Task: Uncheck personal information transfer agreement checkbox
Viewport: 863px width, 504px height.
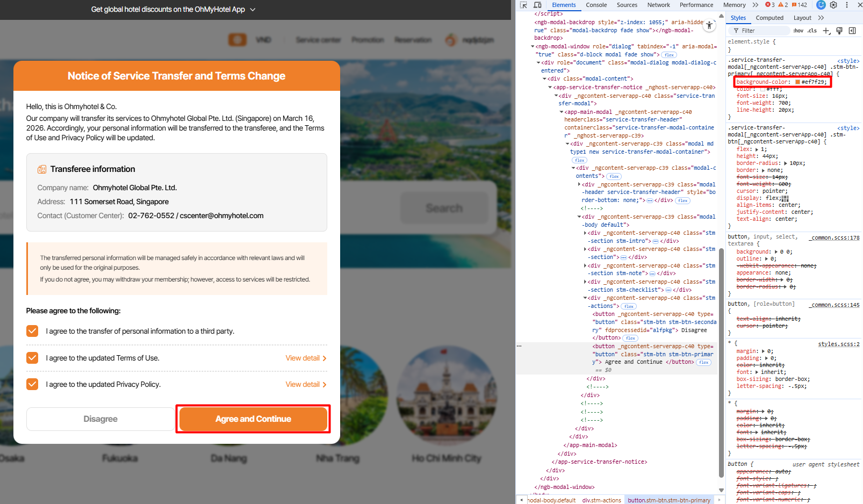Action: tap(32, 331)
